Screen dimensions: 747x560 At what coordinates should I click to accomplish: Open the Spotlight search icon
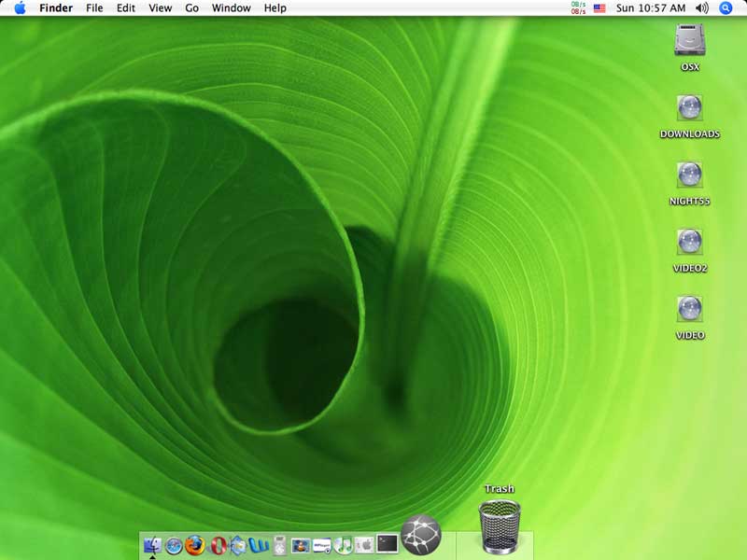(726, 8)
